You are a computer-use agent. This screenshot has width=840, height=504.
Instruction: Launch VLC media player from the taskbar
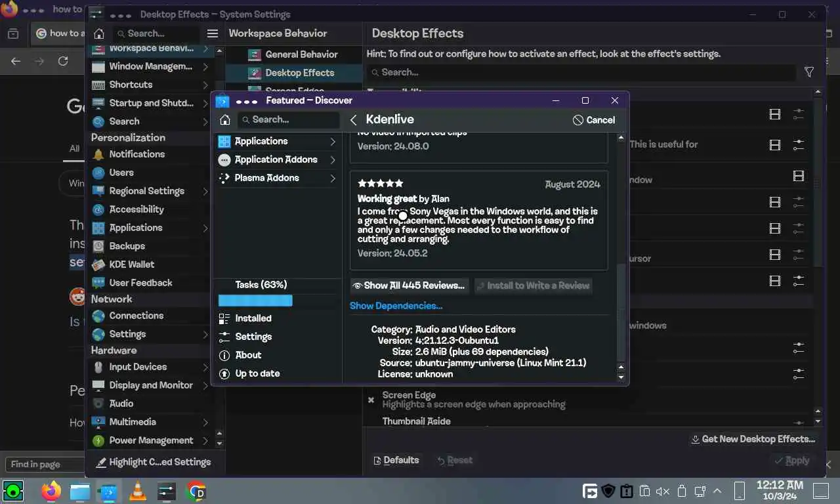click(x=138, y=491)
